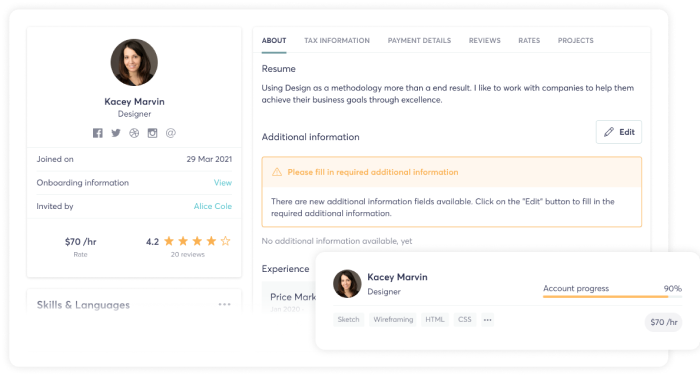Expand more skill tags with ellipsis chip
Viewport: 700px width, 377px height.
[488, 320]
